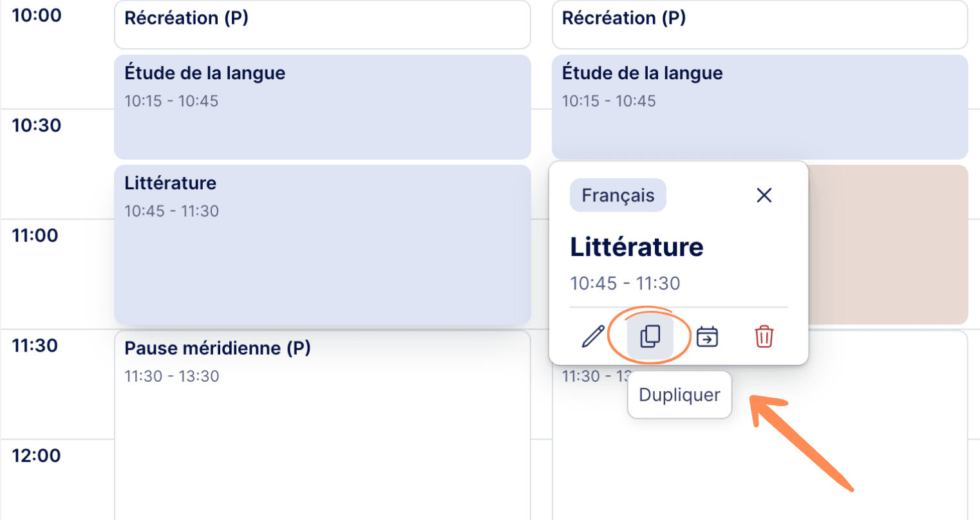Click the Français subject tag
Viewport: 980px width, 520px height.
pyautogui.click(x=618, y=195)
